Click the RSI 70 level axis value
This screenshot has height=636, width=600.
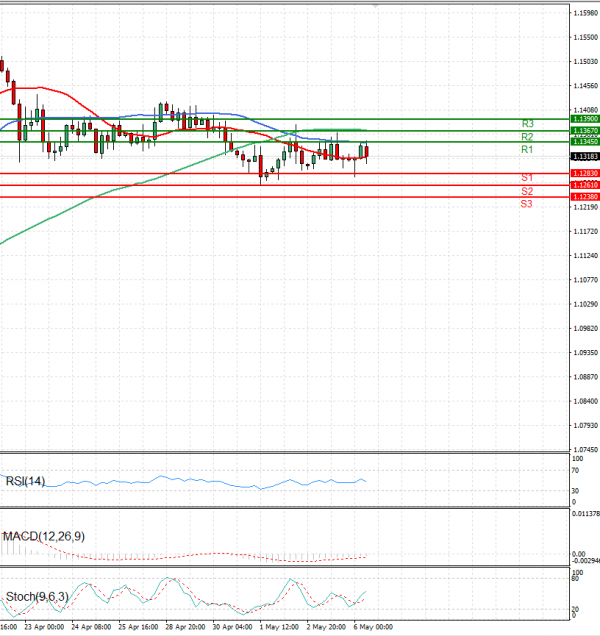(575, 471)
